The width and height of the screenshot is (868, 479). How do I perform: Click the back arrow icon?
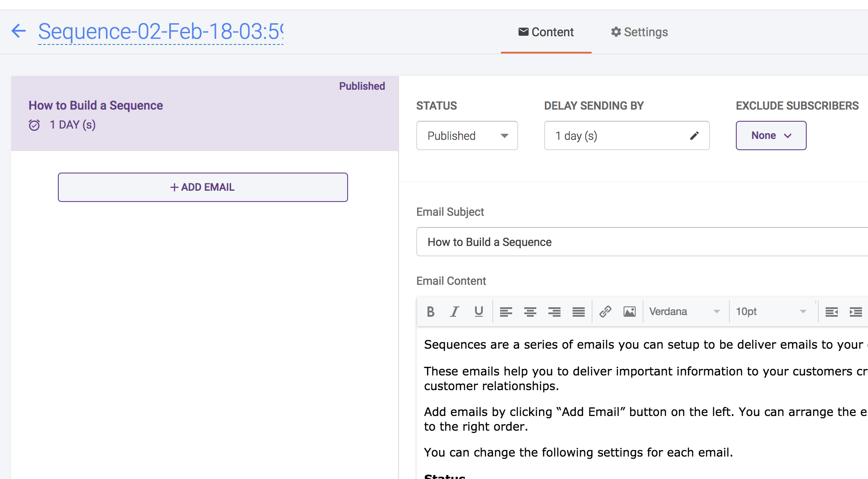tap(19, 31)
